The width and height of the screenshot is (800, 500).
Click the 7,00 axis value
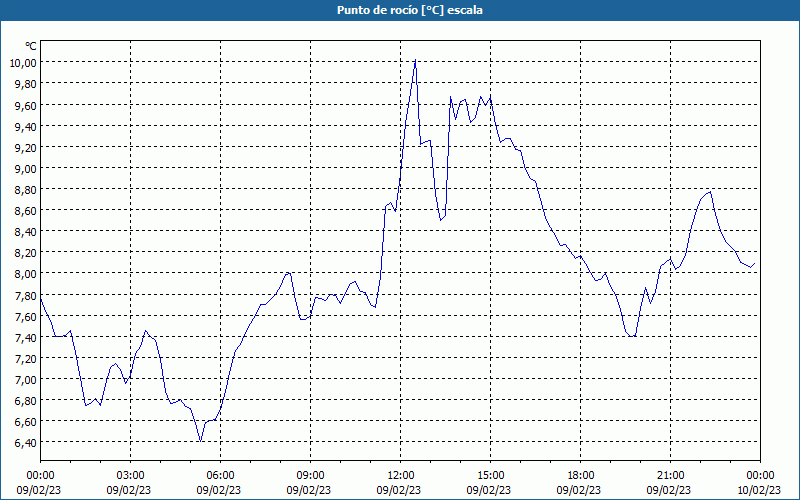pyautogui.click(x=26, y=379)
